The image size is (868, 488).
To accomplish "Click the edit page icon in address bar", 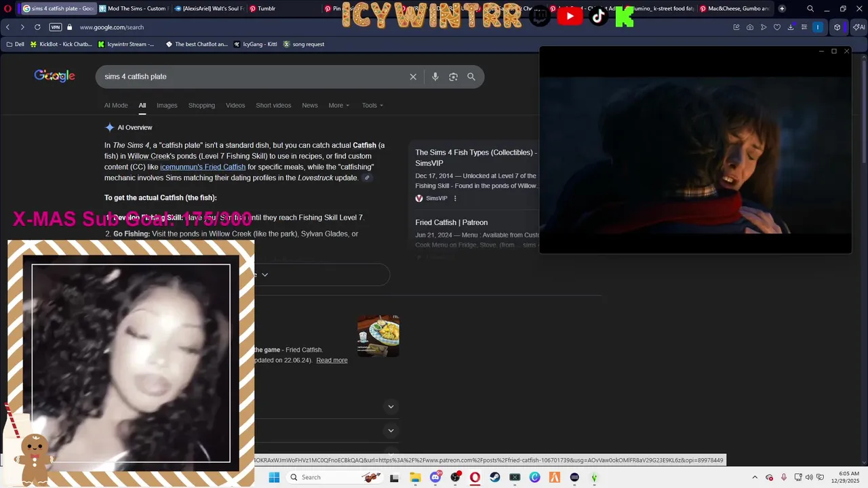I will 736,27.
